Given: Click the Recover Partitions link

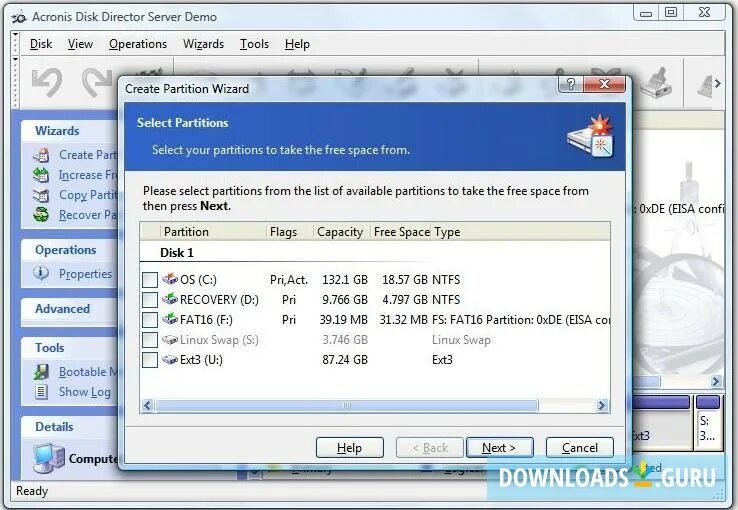Looking at the screenshot, I should (x=88, y=215).
